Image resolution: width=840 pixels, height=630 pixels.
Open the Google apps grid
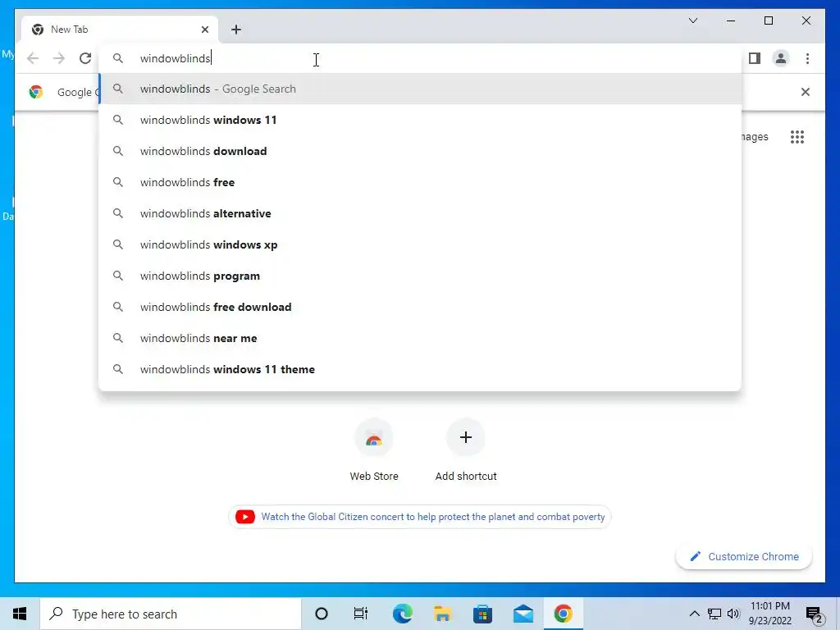pyautogui.click(x=797, y=137)
